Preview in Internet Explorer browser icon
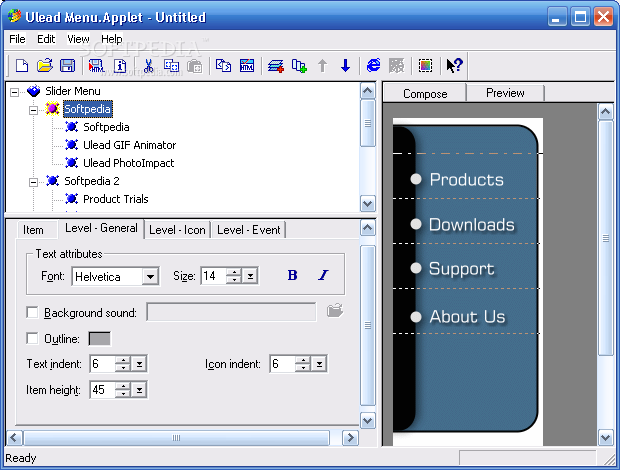Image resolution: width=620 pixels, height=470 pixels. [x=373, y=65]
